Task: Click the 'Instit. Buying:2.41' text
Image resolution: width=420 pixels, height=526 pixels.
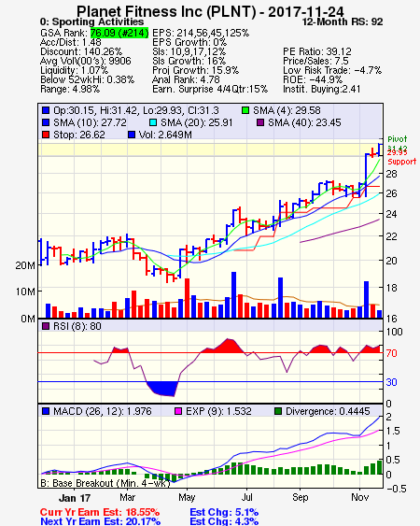Action: pos(322,90)
